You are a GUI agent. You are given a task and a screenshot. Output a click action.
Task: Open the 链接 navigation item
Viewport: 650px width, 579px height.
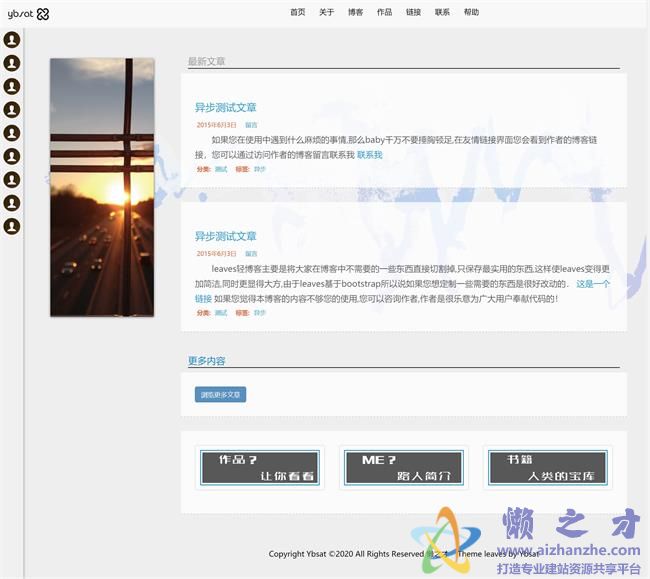pyautogui.click(x=413, y=12)
